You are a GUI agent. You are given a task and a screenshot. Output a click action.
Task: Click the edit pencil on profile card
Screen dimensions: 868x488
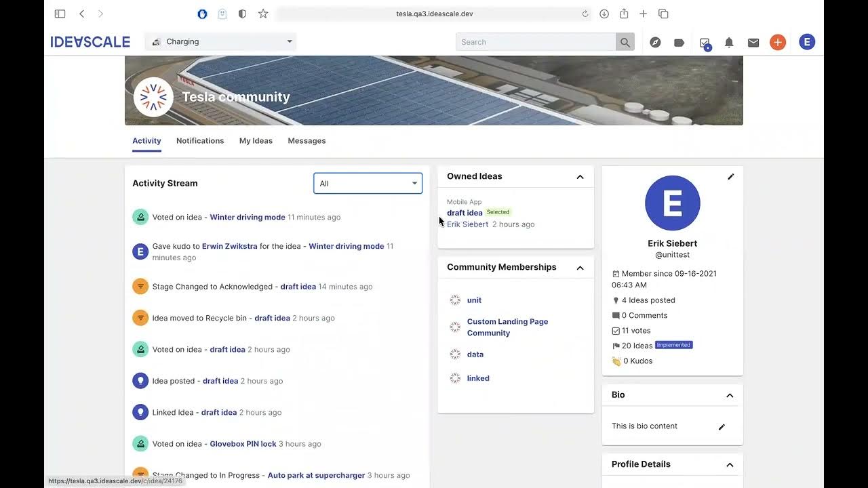(730, 177)
